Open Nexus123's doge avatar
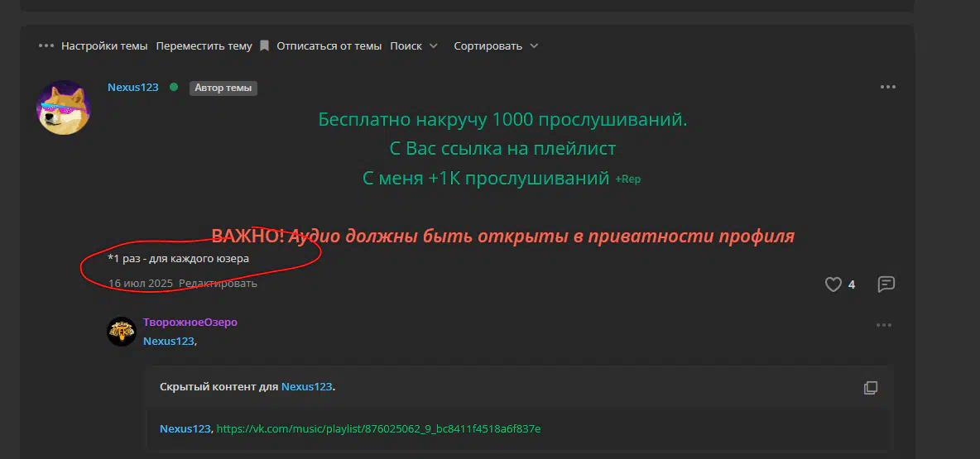Viewport: 980px width, 459px height. pyautogui.click(x=64, y=108)
